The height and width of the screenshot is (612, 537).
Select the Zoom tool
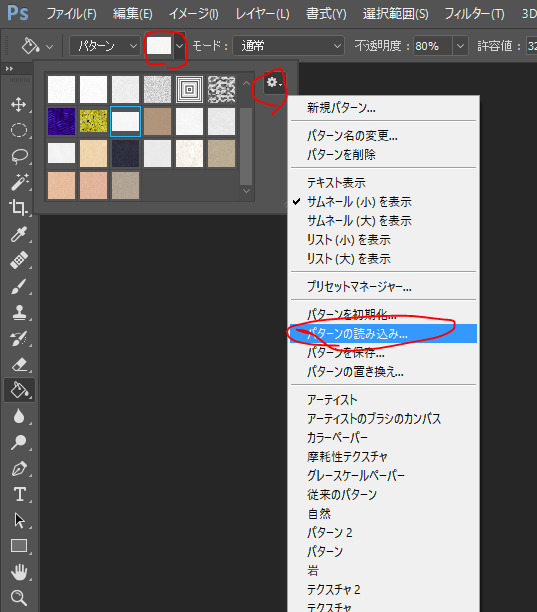(18, 598)
